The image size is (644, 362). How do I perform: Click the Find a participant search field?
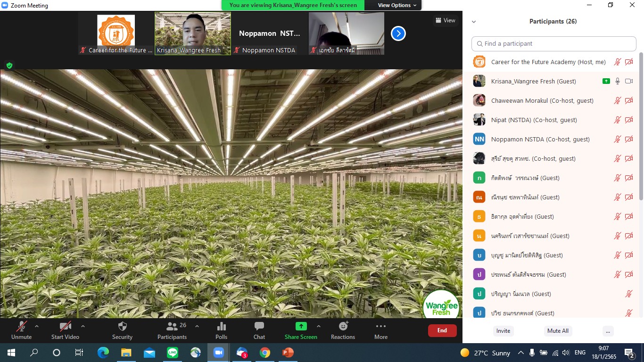pyautogui.click(x=554, y=44)
